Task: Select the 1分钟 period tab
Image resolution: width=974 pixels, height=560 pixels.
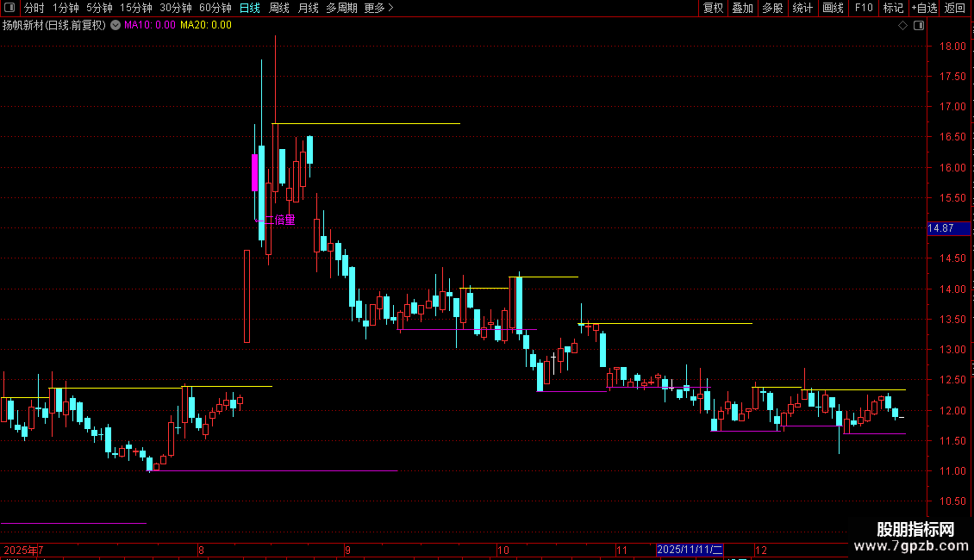Action: (66, 8)
